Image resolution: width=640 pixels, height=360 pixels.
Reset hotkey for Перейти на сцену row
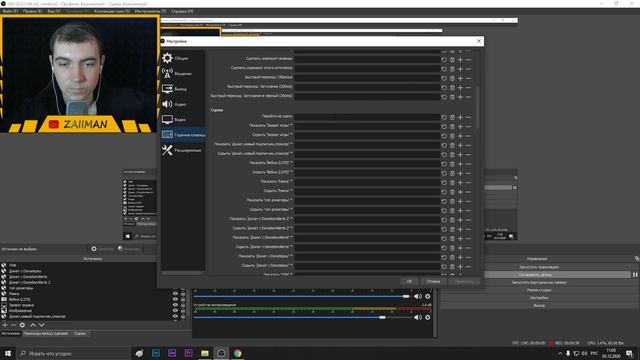[444, 117]
